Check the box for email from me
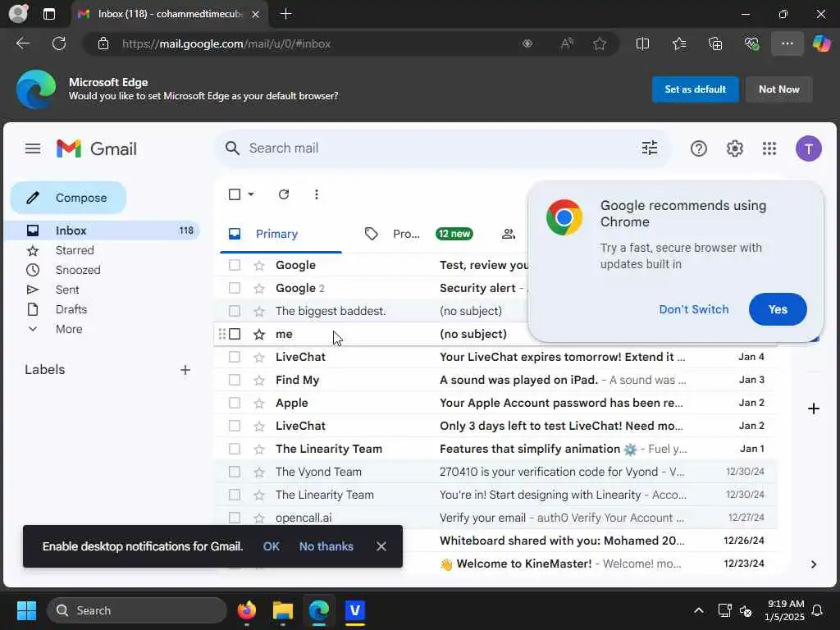This screenshot has height=630, width=840. coord(235,335)
